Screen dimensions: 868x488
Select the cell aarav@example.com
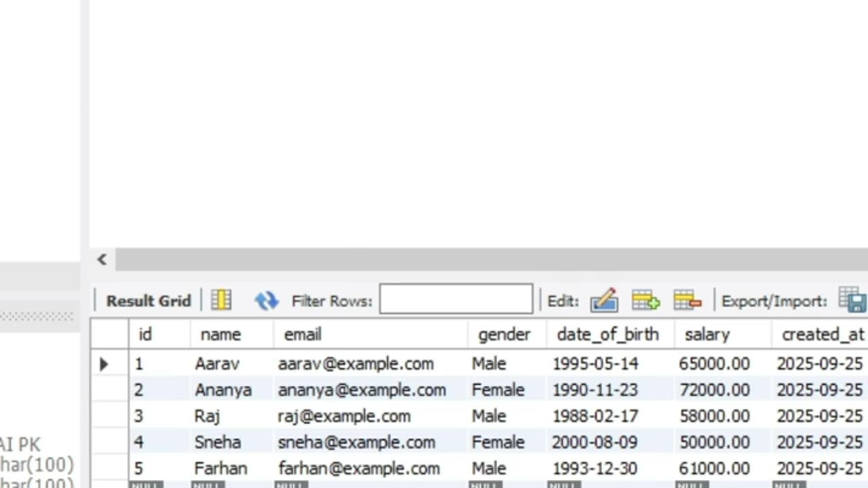(x=370, y=364)
